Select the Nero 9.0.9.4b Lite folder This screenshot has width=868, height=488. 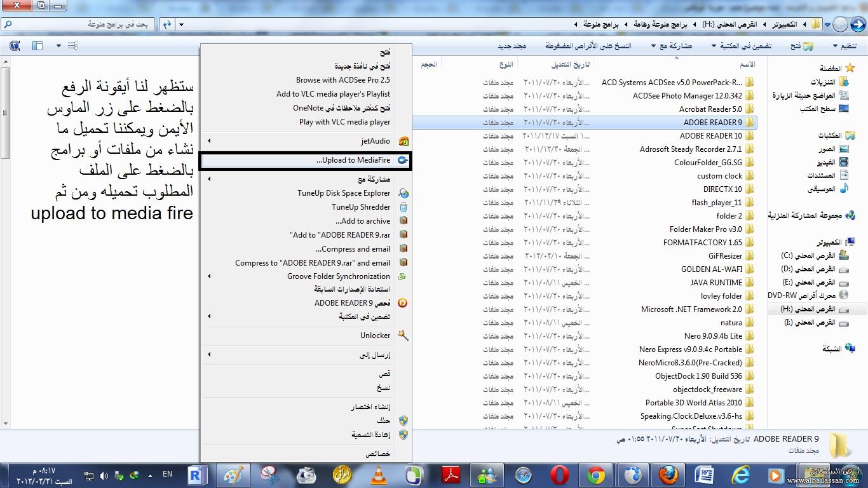coord(713,336)
